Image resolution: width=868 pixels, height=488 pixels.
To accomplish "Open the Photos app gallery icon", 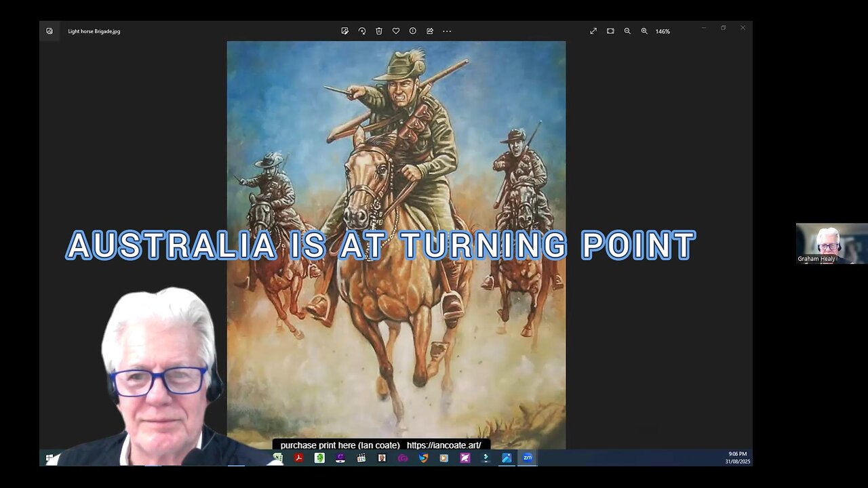I will click(x=50, y=31).
